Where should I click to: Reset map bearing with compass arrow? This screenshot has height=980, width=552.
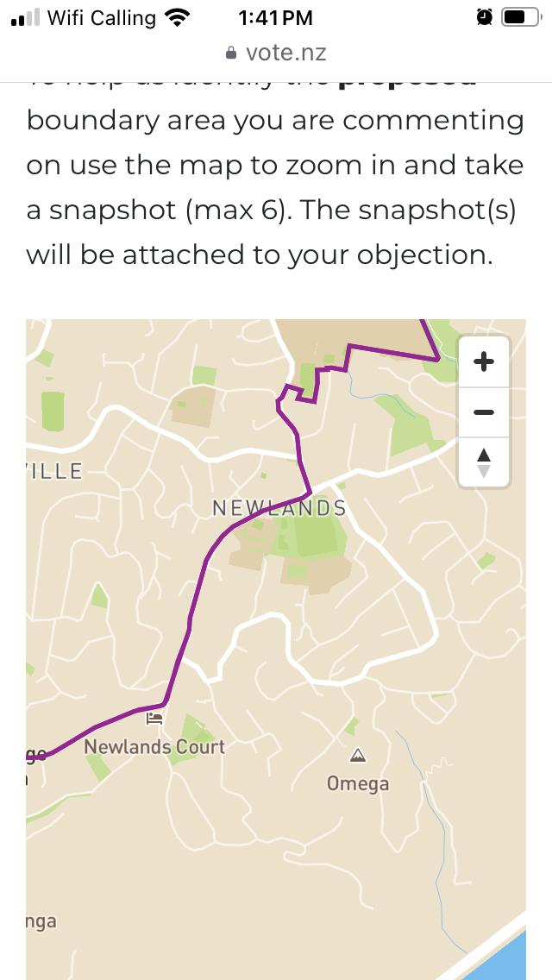pos(484,462)
